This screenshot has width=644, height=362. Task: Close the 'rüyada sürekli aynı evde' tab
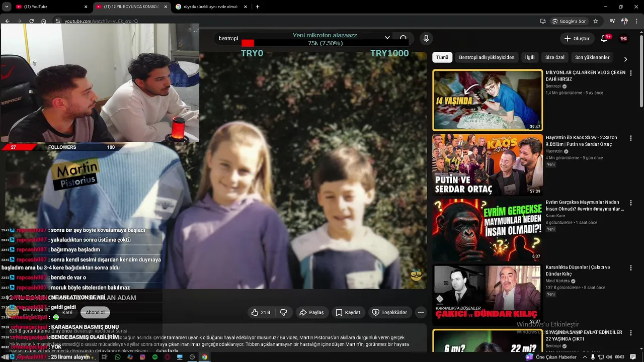point(246,7)
